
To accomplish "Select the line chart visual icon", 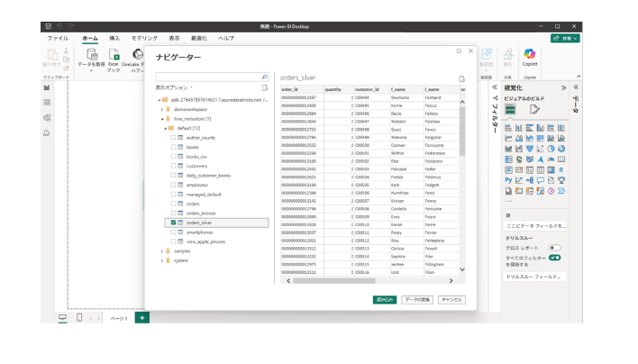I will click(x=508, y=138).
